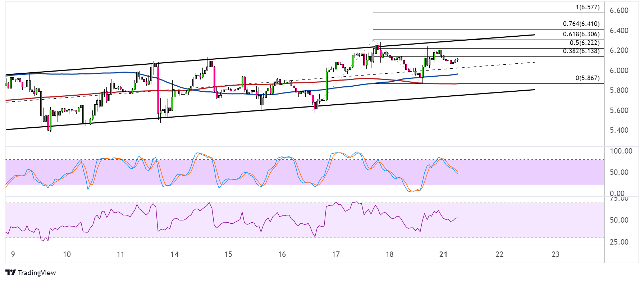Click date label 15 on the time axis
The height and width of the screenshot is (282, 644).
[228, 254]
